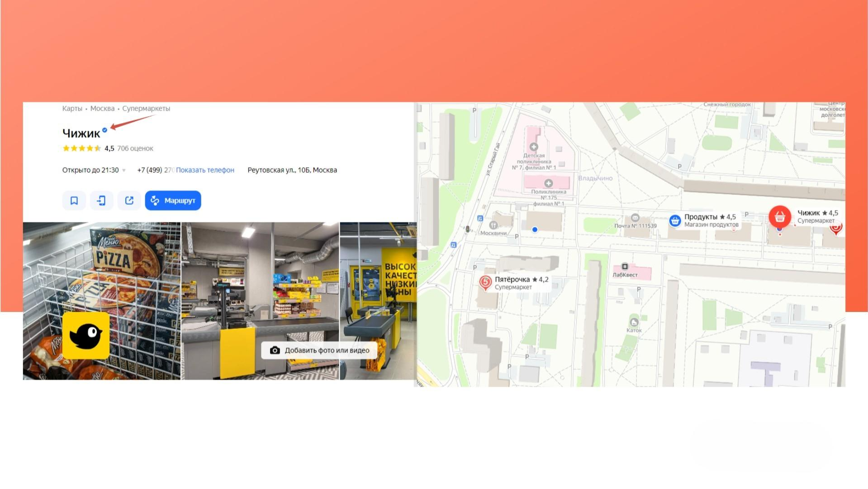Click the yellow rating stars
This screenshot has height=489, width=868.
coord(82,149)
